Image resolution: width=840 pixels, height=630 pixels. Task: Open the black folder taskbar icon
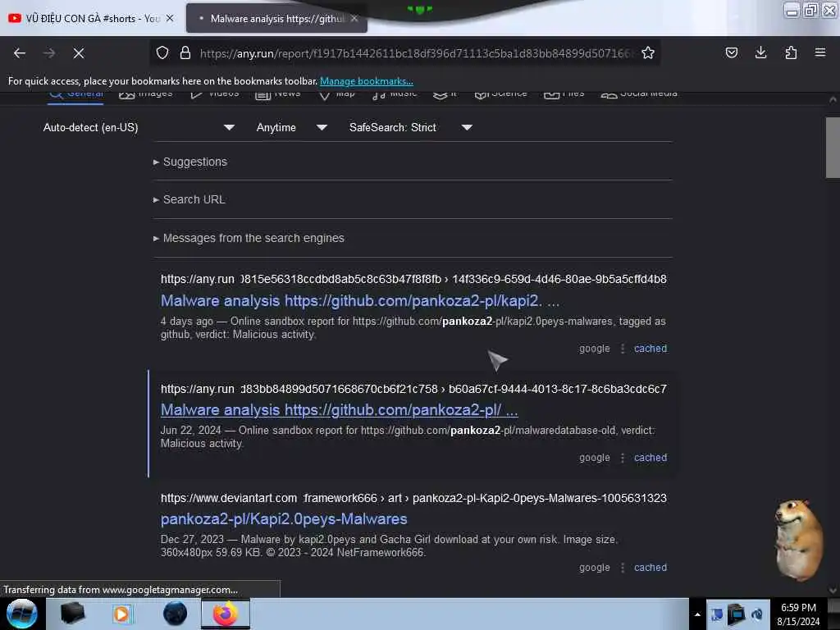pos(72,614)
